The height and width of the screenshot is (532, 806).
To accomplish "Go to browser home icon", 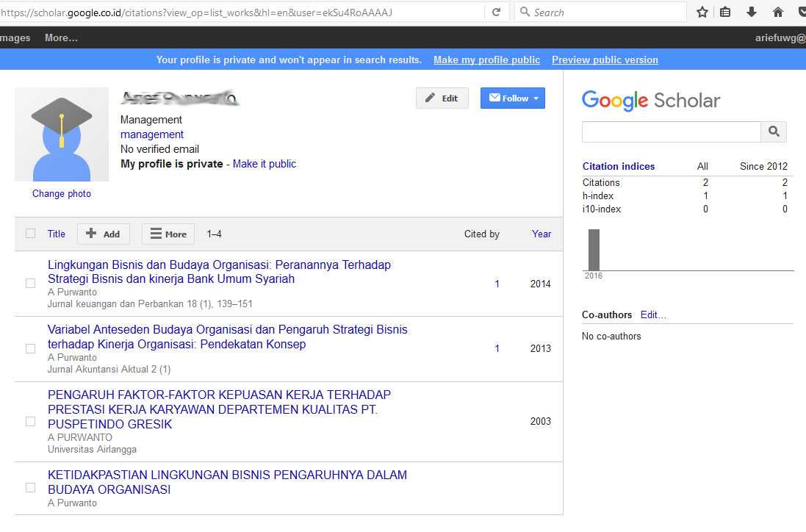I will tap(778, 12).
